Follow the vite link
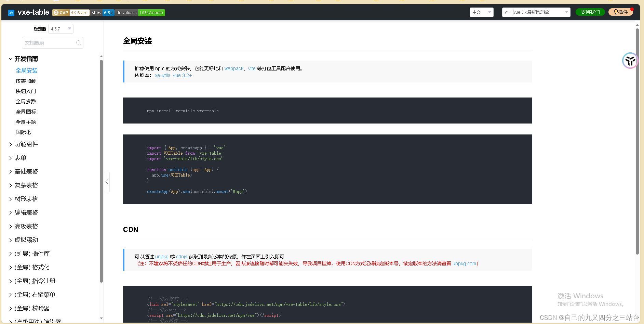This screenshot has width=644, height=324. pyautogui.click(x=252, y=68)
